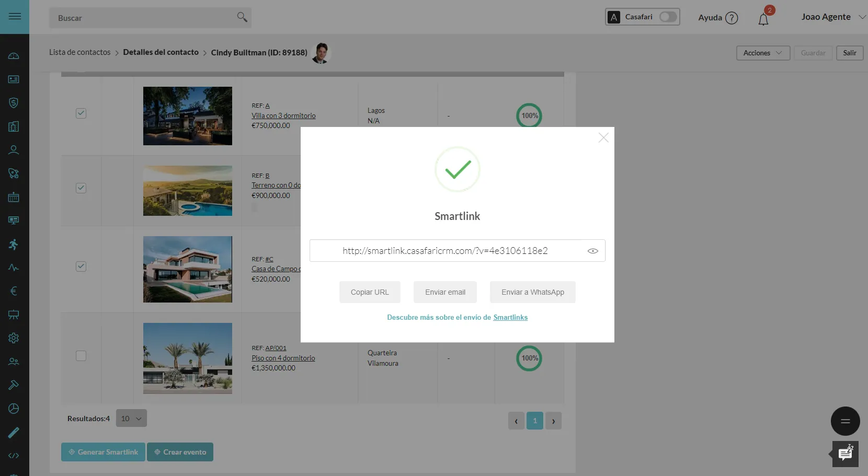This screenshot has height=476, width=868.
Task: Open the calendar sidebar icon
Action: coord(14,197)
